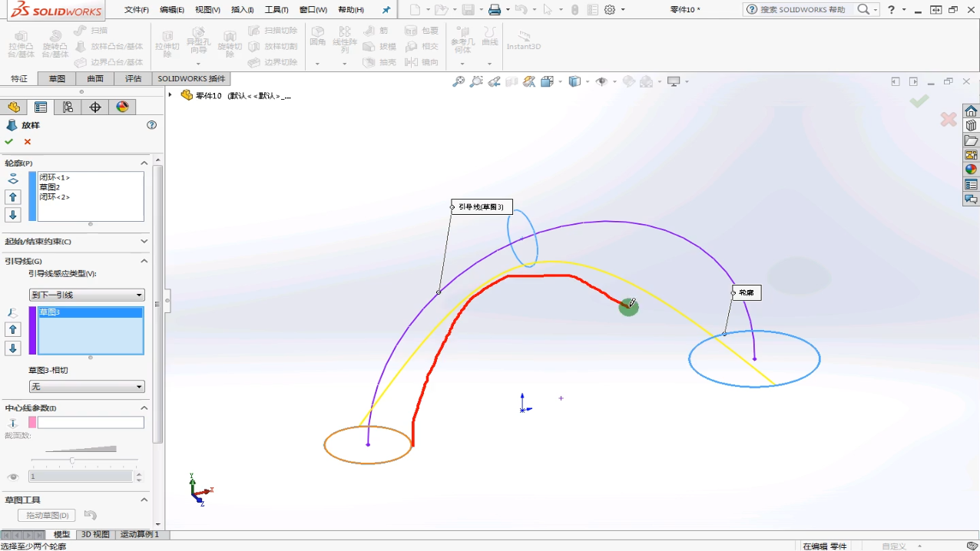Open File Explorer folder icon in task pane

coord(971,140)
